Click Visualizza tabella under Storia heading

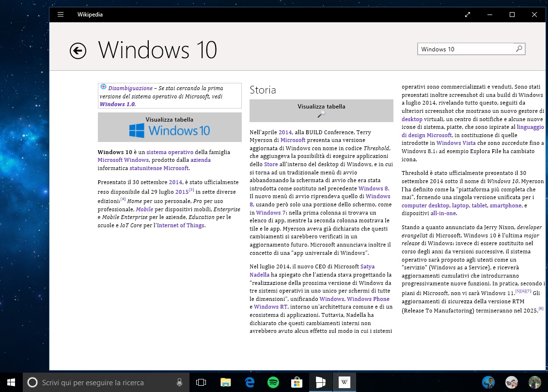tap(321, 110)
